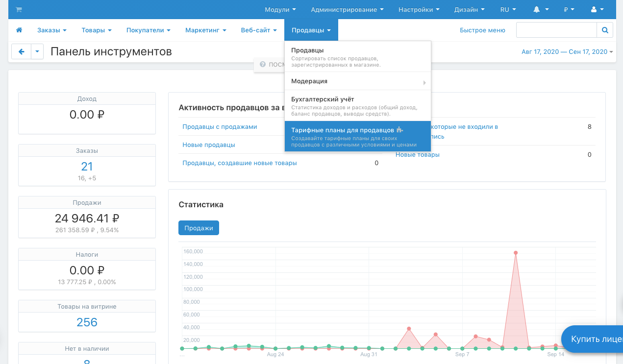Screen dimensions: 623x364
Task: Open the Новые товары link
Action: pyautogui.click(x=418, y=155)
